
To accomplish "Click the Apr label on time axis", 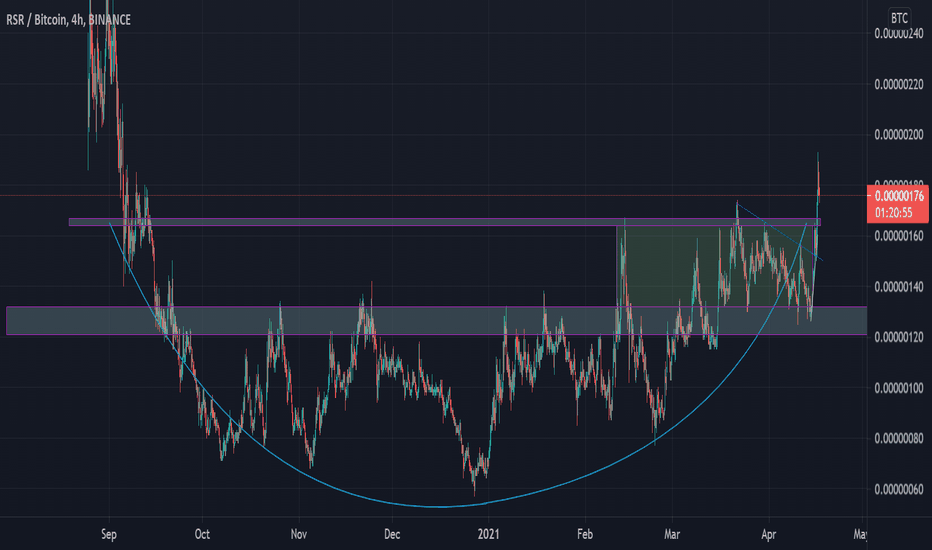I will (769, 534).
